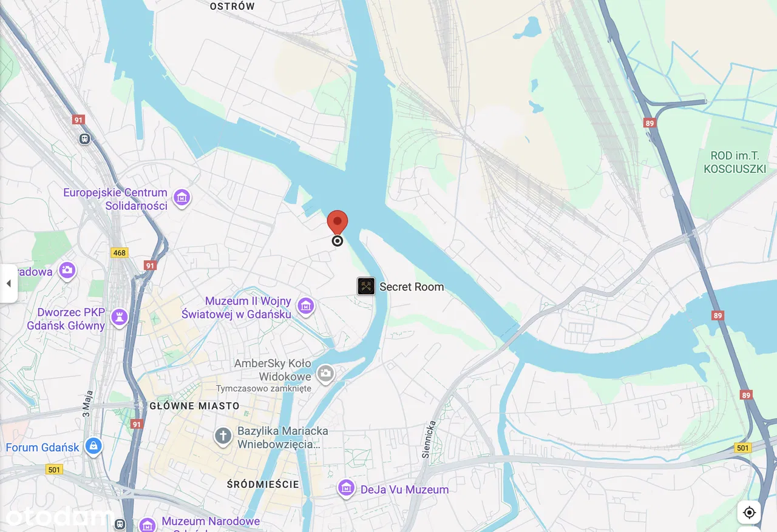The height and width of the screenshot is (532, 777).
Task: Select the AmberSky Koło Widokowe camera icon
Action: click(x=326, y=373)
